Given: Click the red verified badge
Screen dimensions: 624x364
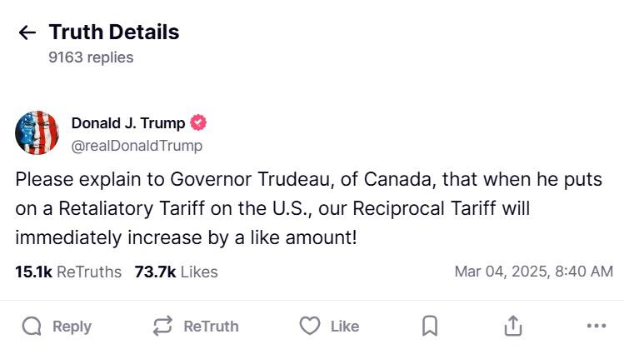Looking at the screenshot, I should pyautogui.click(x=198, y=123).
